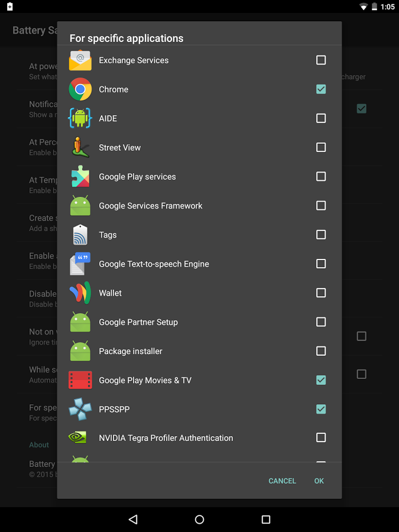Viewport: 399px width, 532px height.
Task: Enable the Exchange Services checkbox
Action: [x=321, y=60]
